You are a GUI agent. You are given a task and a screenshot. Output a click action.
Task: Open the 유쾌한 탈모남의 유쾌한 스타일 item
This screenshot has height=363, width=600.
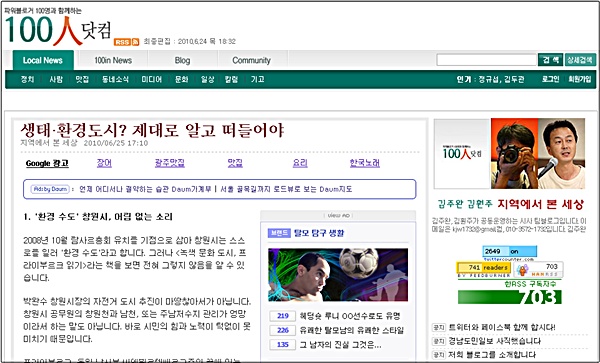coord(352,330)
